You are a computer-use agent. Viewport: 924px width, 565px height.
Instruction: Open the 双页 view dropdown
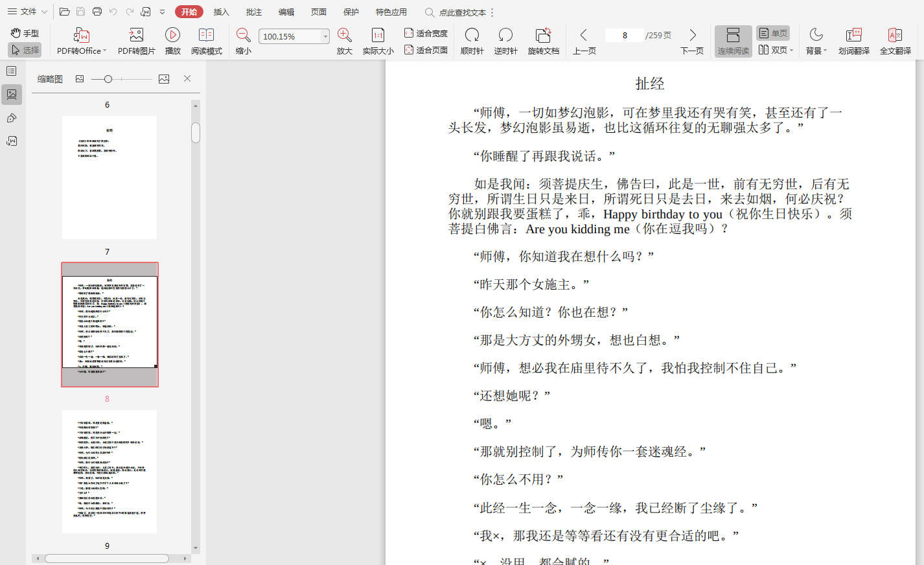776,50
